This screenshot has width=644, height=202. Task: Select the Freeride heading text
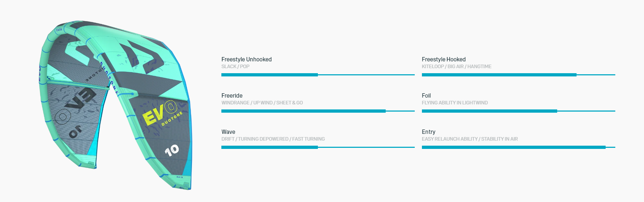tap(232, 95)
